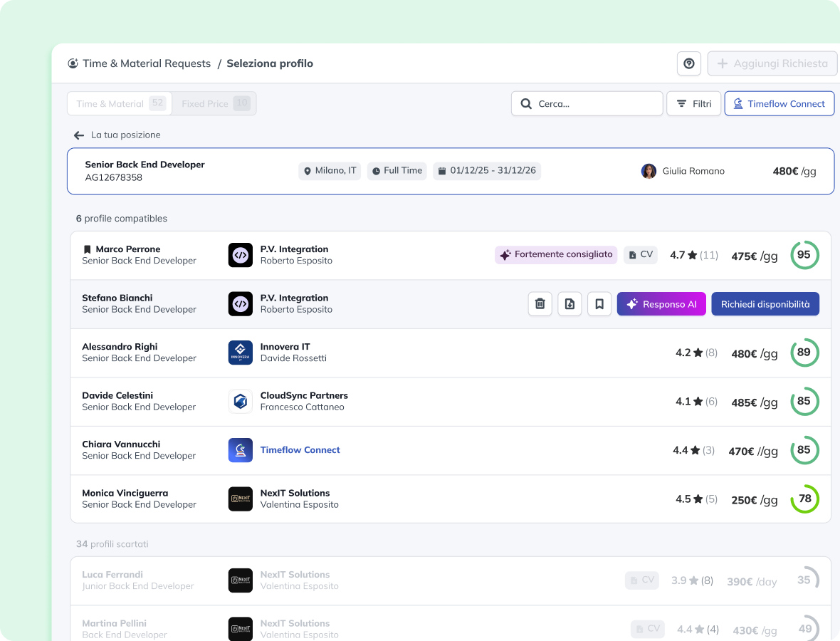
Task: Open Timeflow Connect link in Chiara Vannucchi row
Action: point(300,450)
